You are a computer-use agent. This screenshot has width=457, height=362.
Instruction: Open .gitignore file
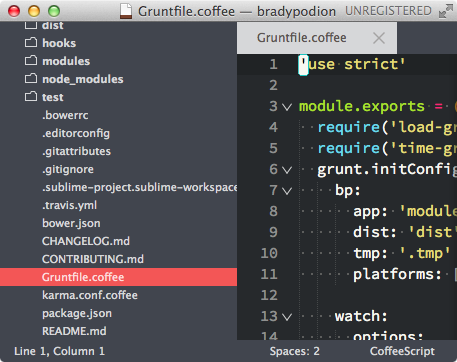coord(68,169)
